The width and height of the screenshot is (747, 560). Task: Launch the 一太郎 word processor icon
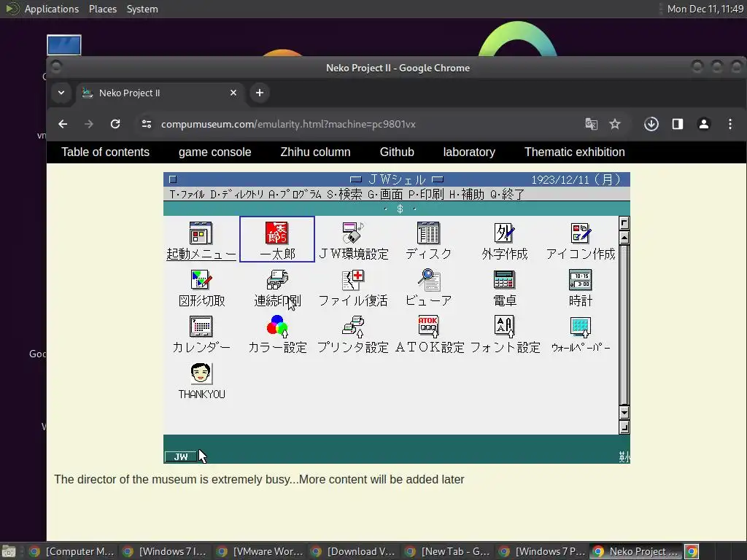click(x=276, y=239)
